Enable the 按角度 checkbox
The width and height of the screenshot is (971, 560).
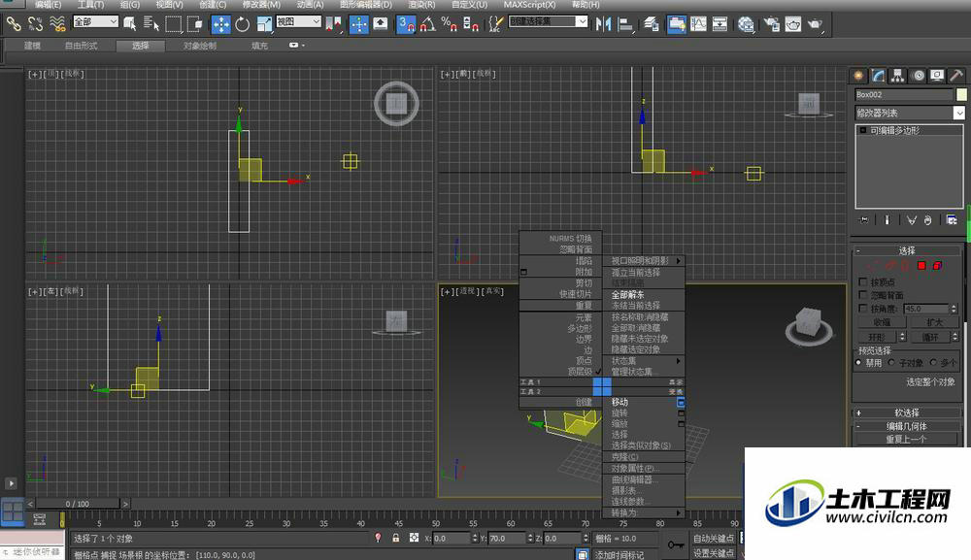pos(862,309)
